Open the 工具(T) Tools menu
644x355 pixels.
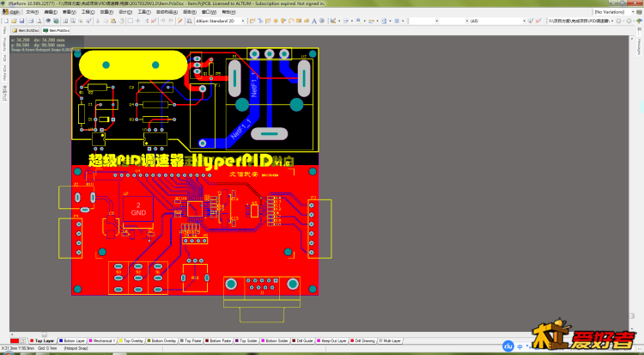click(x=143, y=12)
